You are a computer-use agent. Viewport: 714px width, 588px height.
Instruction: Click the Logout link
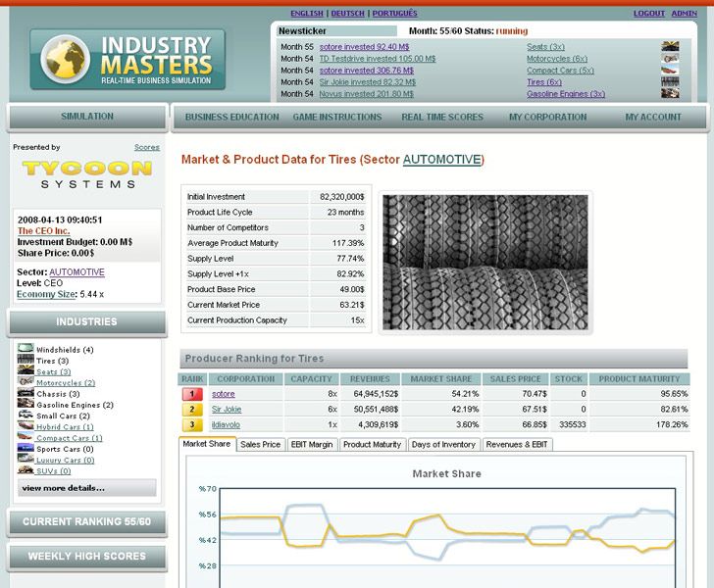(x=649, y=13)
